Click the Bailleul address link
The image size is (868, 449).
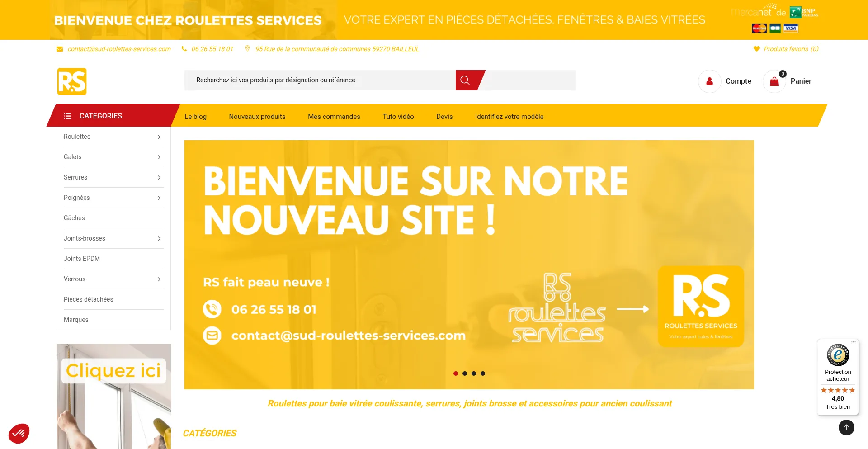pos(337,49)
